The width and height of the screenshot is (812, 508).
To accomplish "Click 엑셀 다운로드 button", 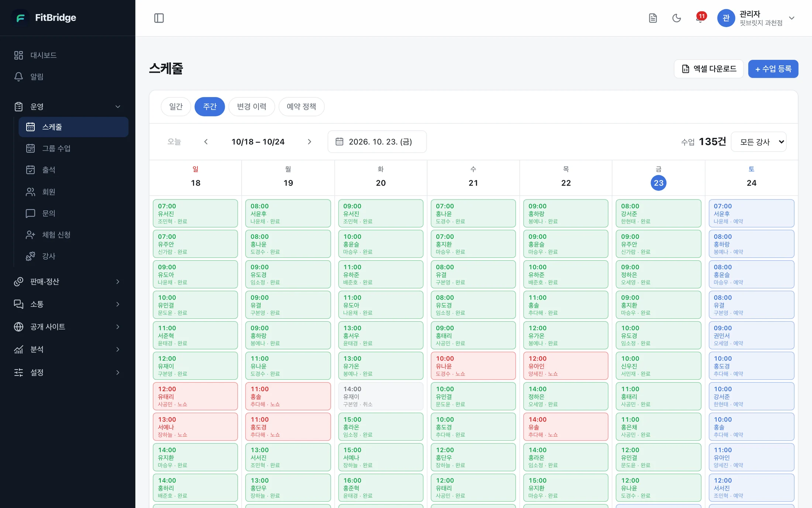I will pyautogui.click(x=709, y=69).
